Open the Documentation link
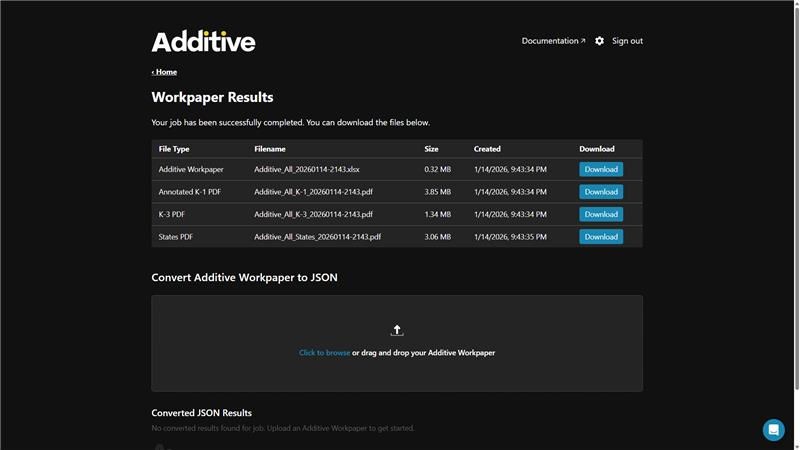 (x=553, y=41)
